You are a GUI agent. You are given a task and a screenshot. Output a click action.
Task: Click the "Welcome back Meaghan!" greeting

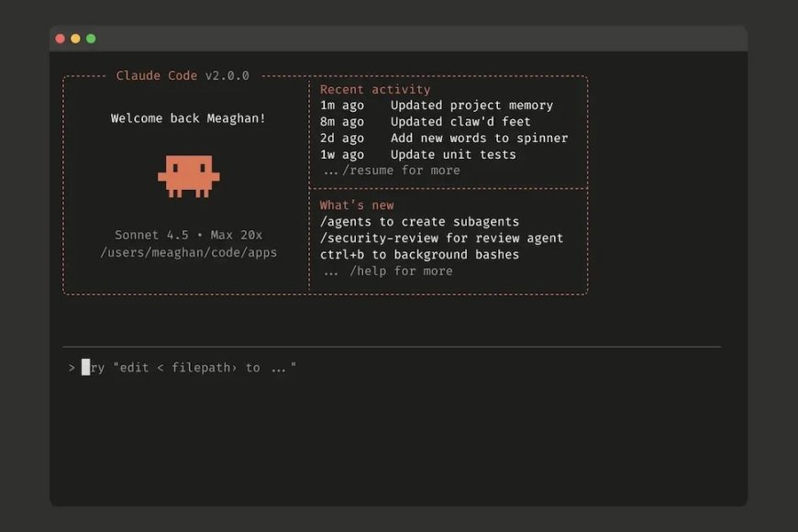188,118
